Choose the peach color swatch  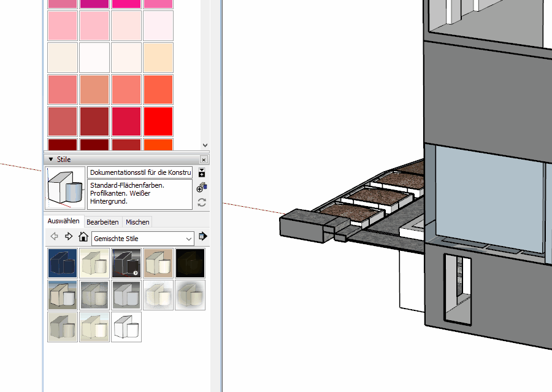pos(158,58)
